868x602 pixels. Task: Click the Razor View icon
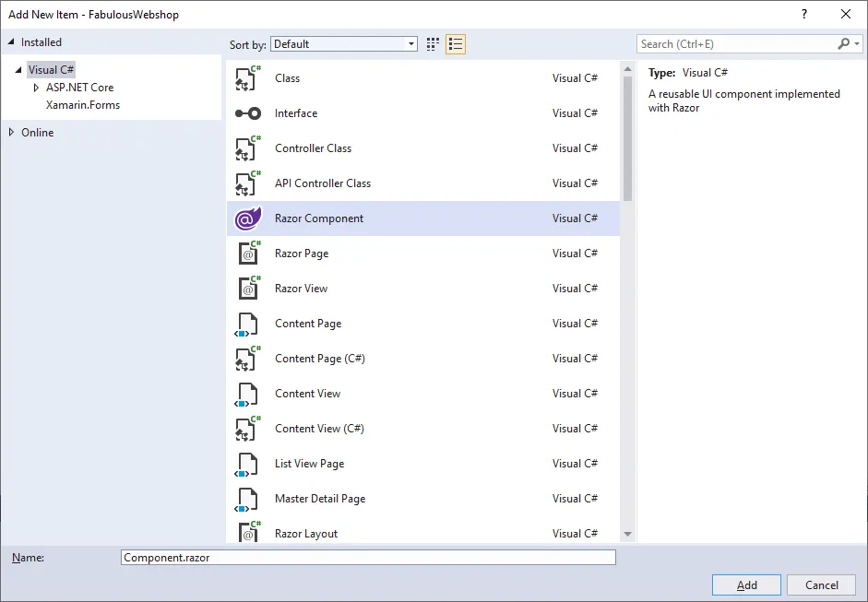click(x=248, y=289)
